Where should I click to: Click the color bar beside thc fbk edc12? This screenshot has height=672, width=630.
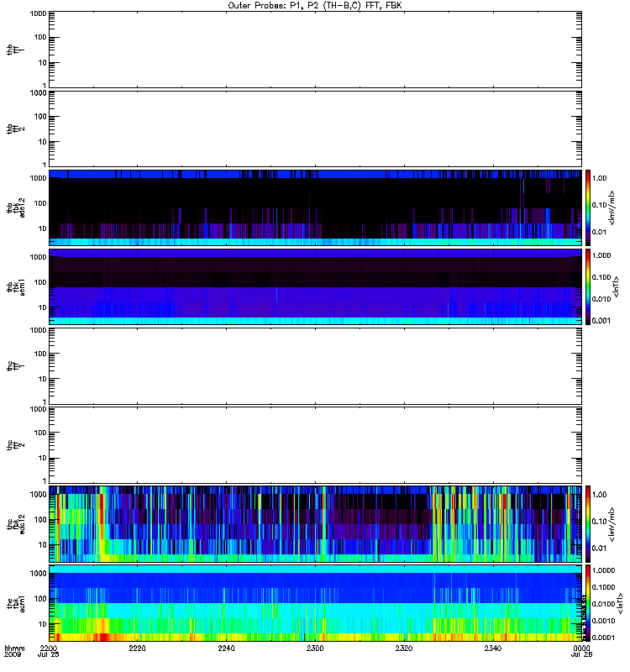click(x=588, y=524)
